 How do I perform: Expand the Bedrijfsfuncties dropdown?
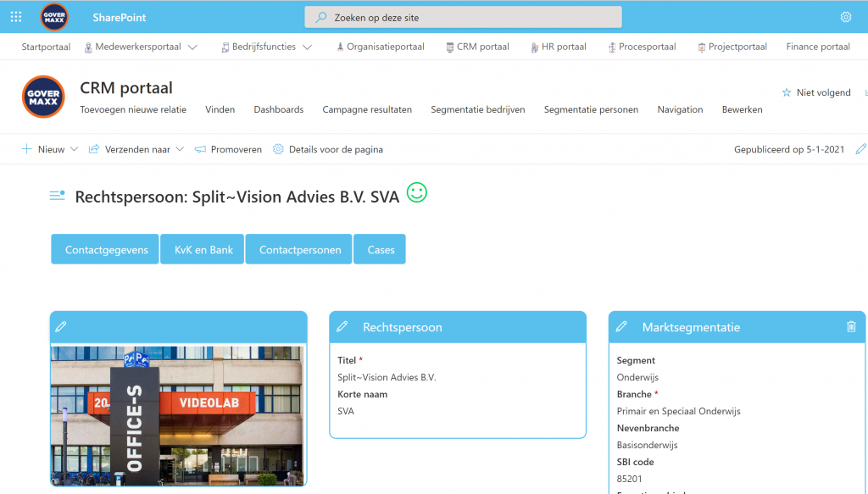click(x=307, y=47)
